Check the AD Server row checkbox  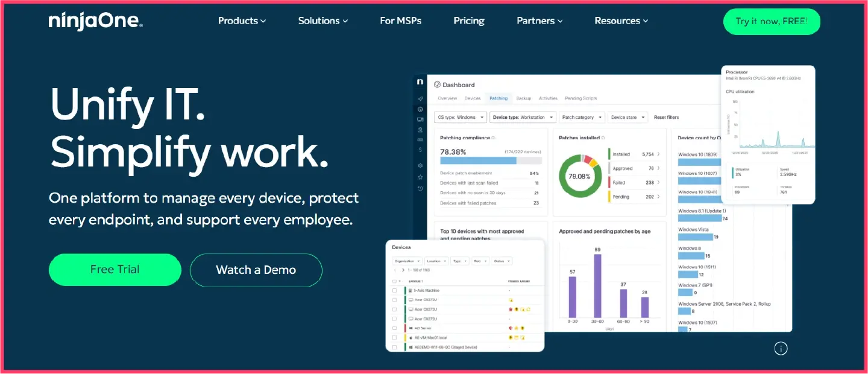tap(394, 328)
